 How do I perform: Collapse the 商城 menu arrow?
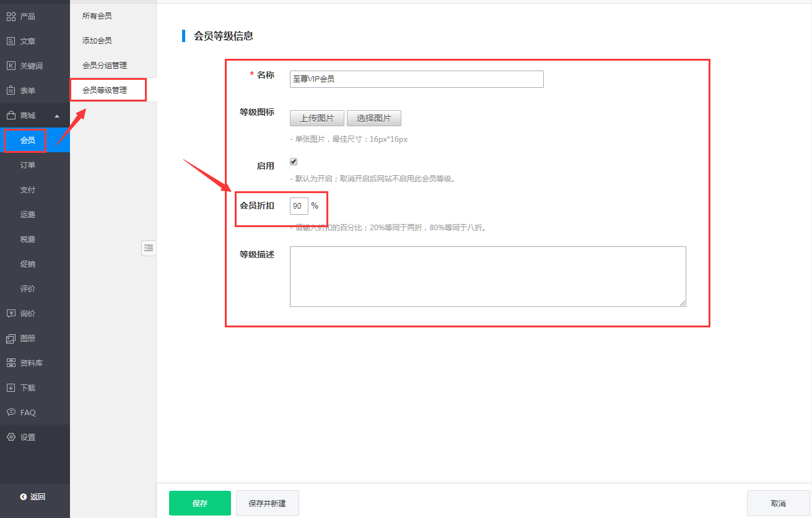(57, 116)
